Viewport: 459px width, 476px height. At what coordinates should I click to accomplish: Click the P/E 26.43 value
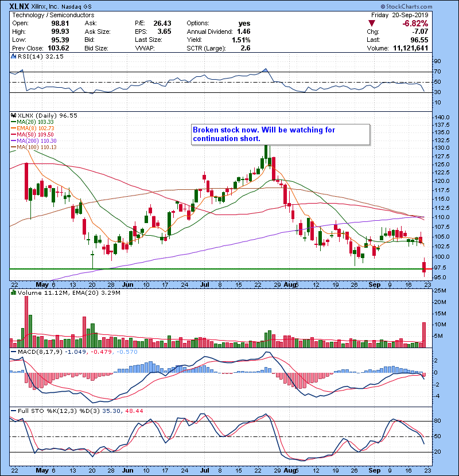[162, 24]
